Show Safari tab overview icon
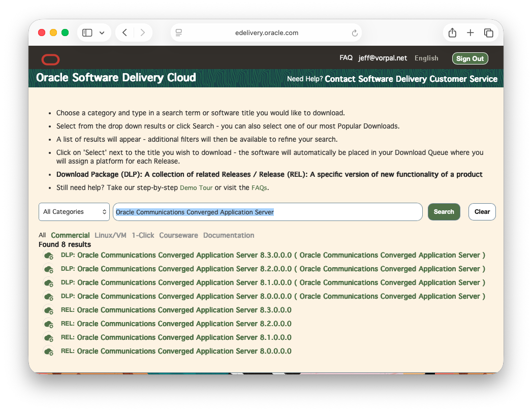 [x=489, y=33]
